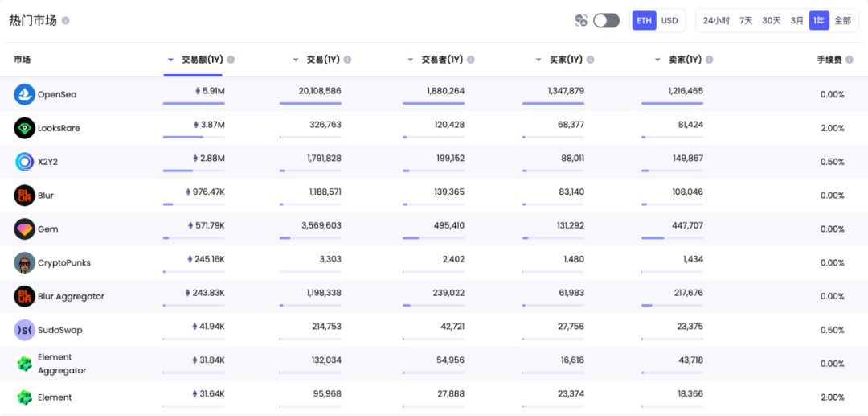Click the LooksRare eye logo

tap(24, 128)
